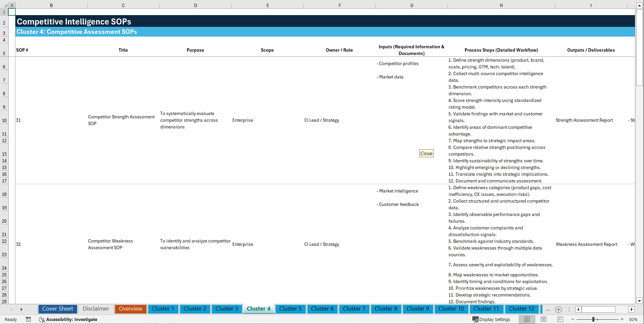The height and width of the screenshot is (324, 644).
Task: Zoom in using the plus icon
Action: click(623, 319)
